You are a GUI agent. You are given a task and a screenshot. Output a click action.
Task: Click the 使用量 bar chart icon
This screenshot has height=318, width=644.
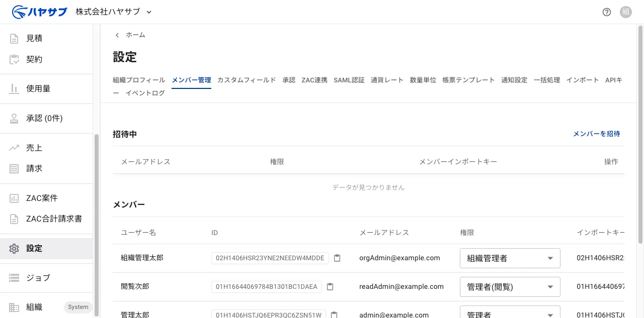click(14, 89)
